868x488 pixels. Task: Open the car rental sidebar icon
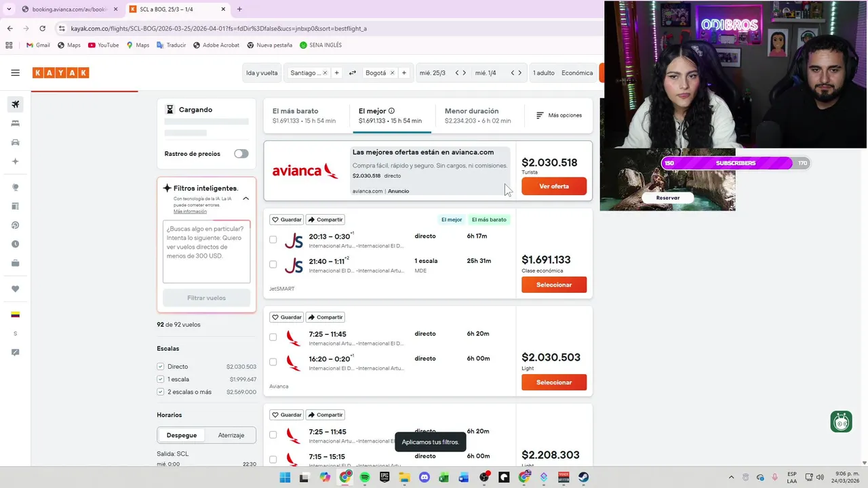pos(16,142)
